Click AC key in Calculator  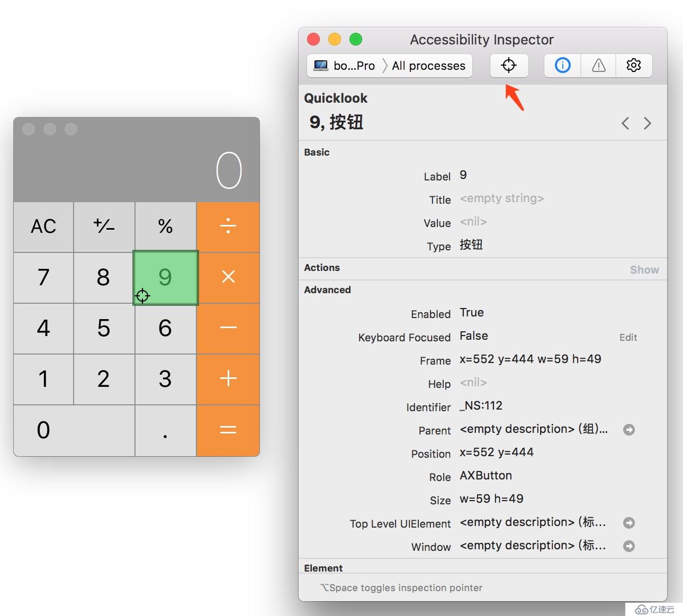point(43,227)
